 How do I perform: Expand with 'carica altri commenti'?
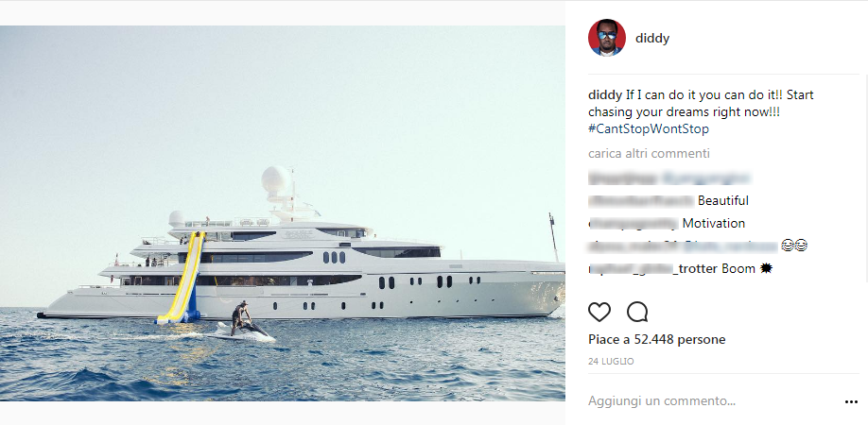pyautogui.click(x=649, y=153)
